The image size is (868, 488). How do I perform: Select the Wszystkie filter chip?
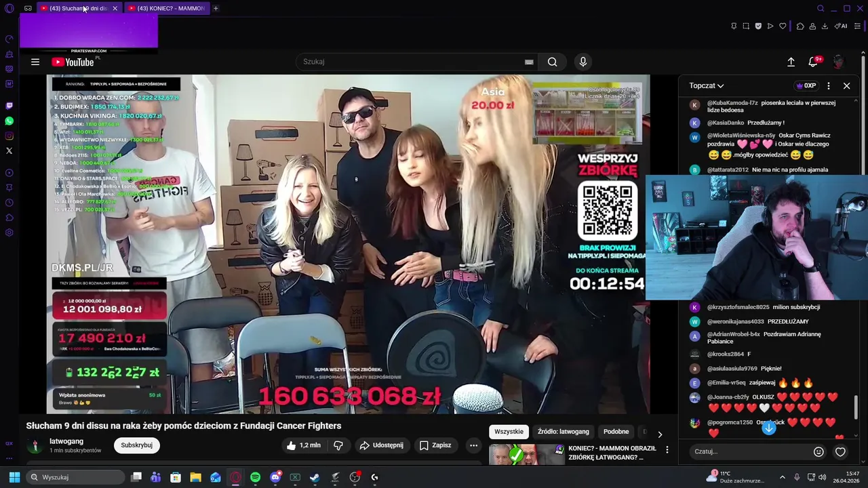pyautogui.click(x=509, y=432)
